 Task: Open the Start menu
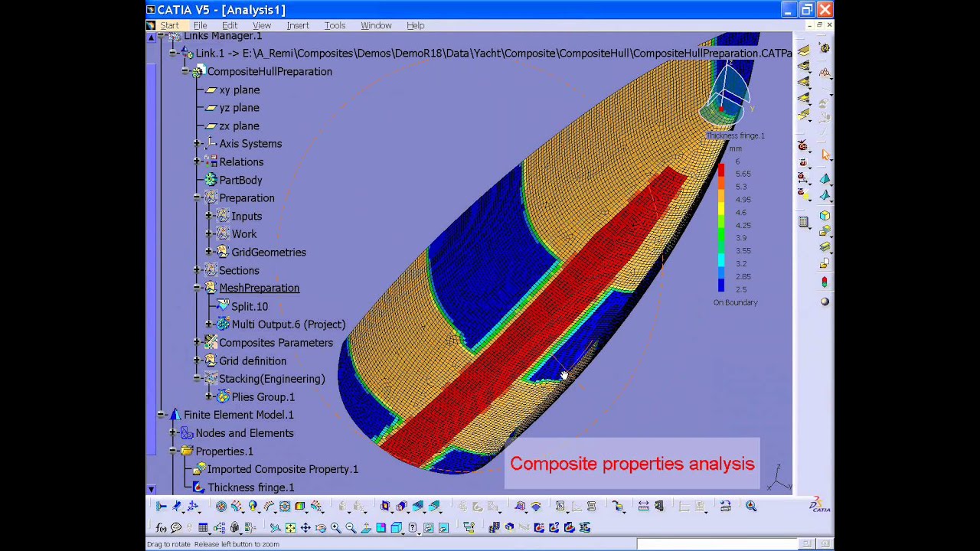(169, 25)
